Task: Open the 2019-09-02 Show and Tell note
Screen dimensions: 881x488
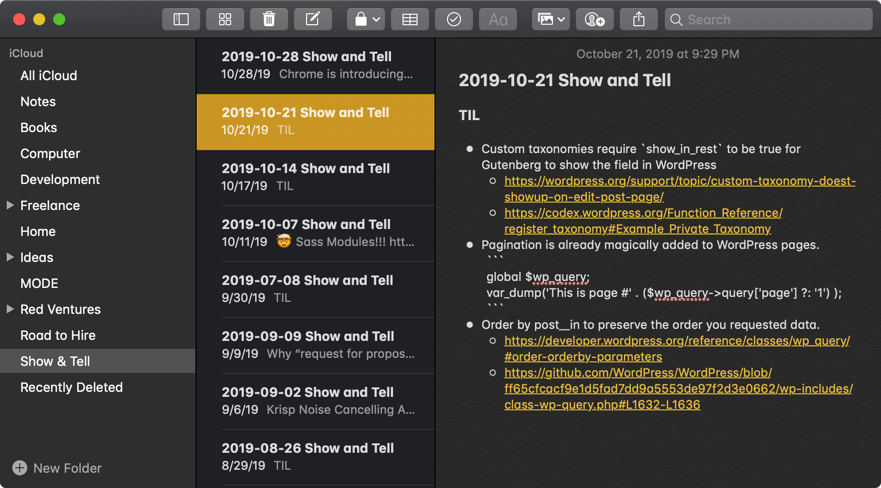Action: [316, 402]
